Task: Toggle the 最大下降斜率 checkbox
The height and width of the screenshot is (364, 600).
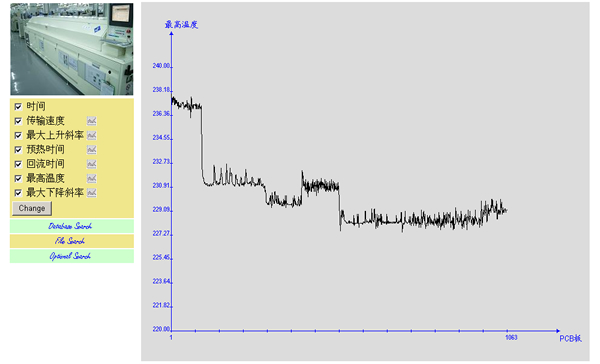Action: pos(18,193)
